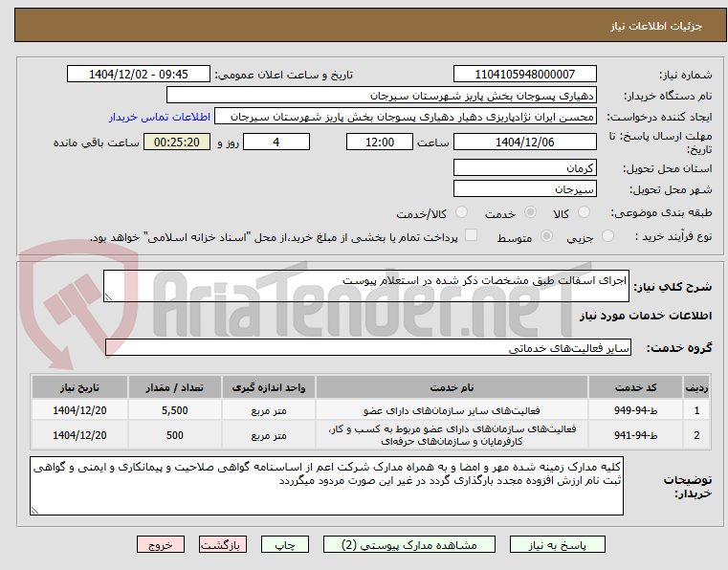Click delivery city field سیرجان
The image size is (728, 570).
pyautogui.click(x=524, y=189)
